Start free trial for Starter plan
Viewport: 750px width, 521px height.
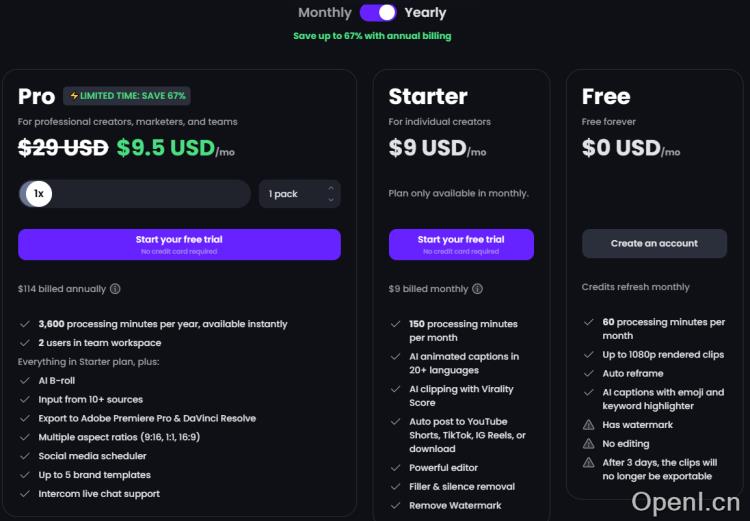(461, 244)
